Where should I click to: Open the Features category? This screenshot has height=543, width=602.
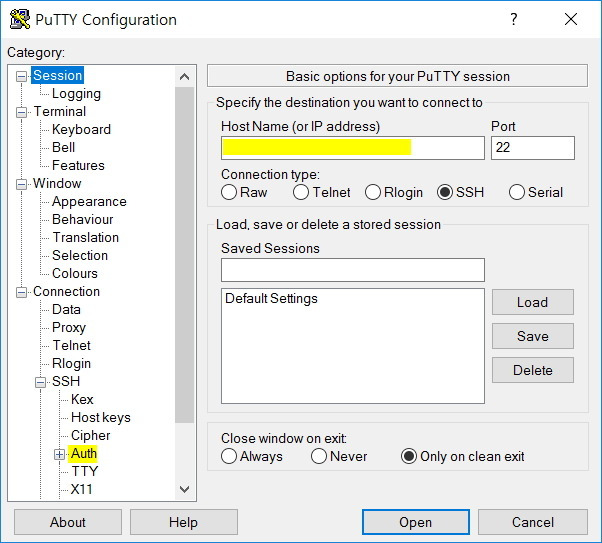(x=78, y=166)
